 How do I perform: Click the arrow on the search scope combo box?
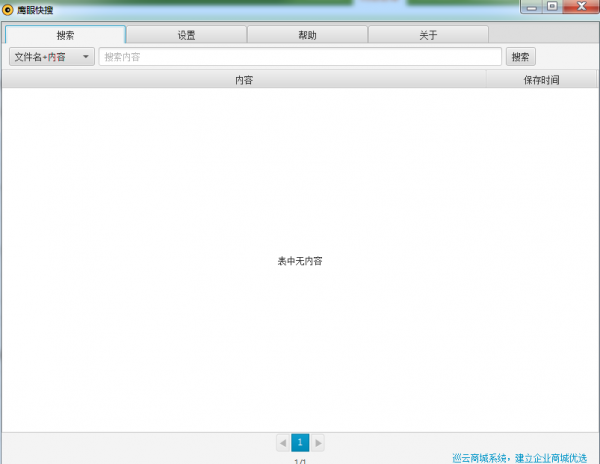click(x=86, y=57)
